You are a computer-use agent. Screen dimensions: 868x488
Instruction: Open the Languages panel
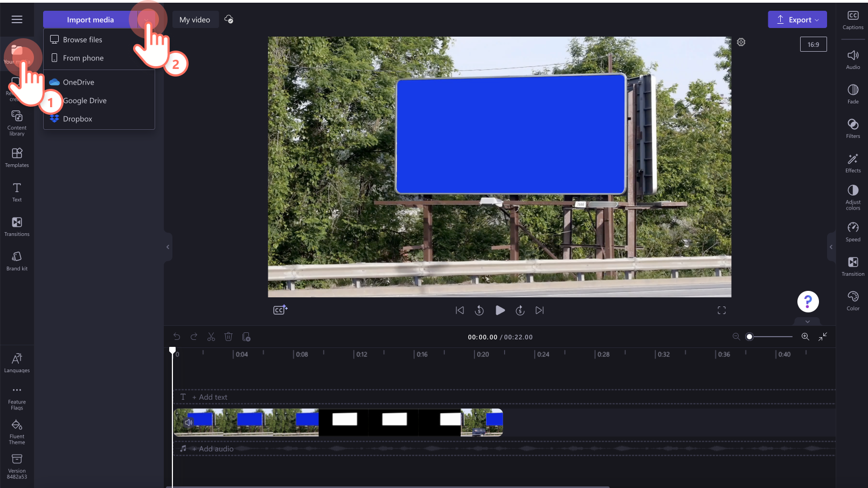pyautogui.click(x=17, y=363)
